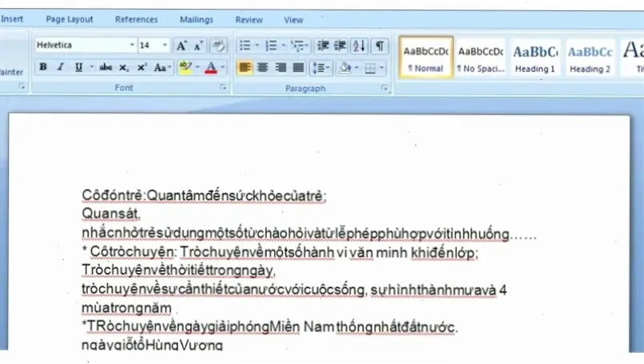Open the Paragraph dialog launcher

(x=384, y=88)
